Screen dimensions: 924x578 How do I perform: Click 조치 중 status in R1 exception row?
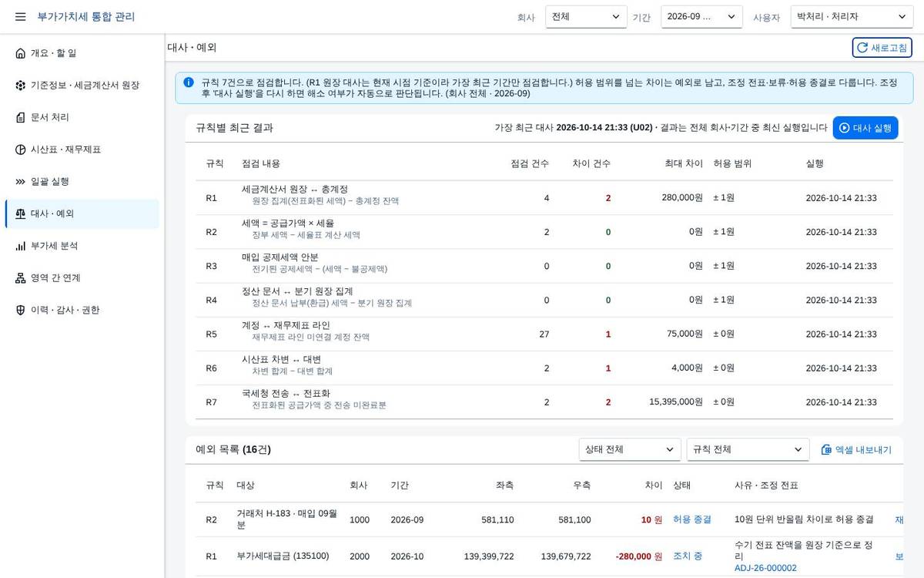coord(688,556)
